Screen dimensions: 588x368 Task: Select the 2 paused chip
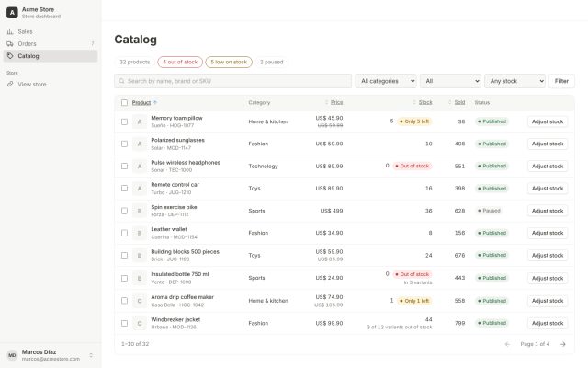pyautogui.click(x=272, y=62)
